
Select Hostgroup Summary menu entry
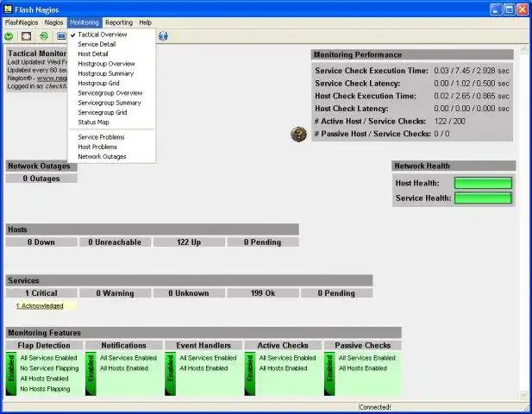[x=111, y=73]
